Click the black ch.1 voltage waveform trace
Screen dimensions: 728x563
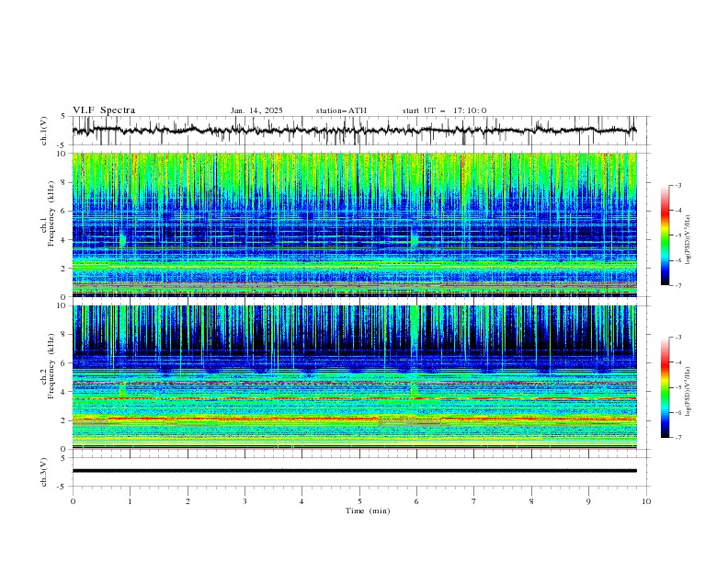(355, 131)
